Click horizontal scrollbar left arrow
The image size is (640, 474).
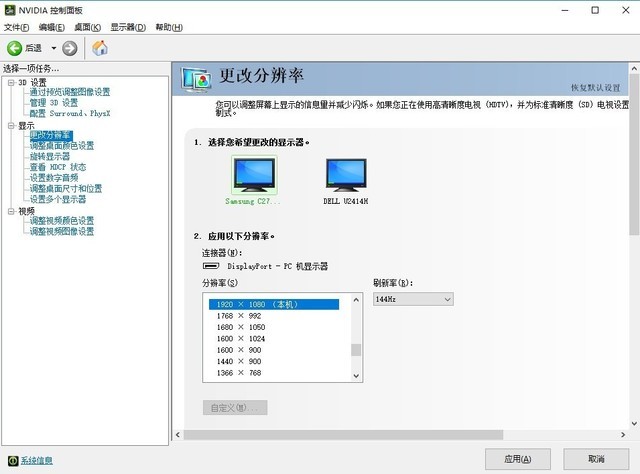click(x=178, y=435)
